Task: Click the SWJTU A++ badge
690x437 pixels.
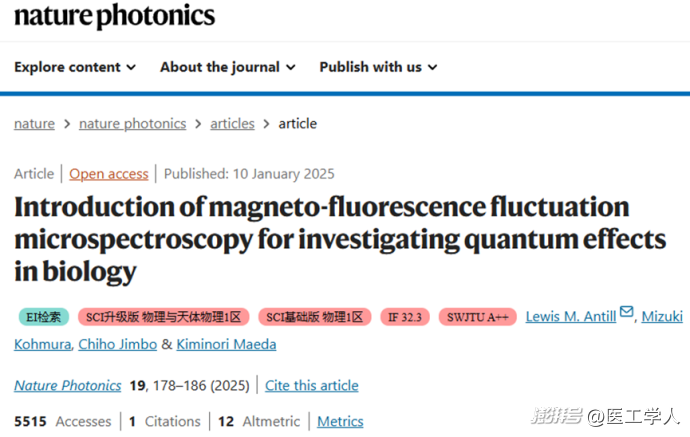Action: (x=477, y=317)
